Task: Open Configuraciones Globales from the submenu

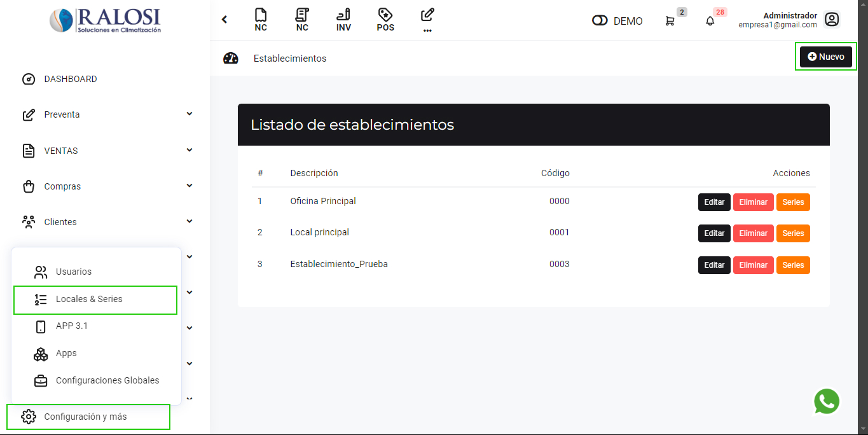Action: coord(107,380)
